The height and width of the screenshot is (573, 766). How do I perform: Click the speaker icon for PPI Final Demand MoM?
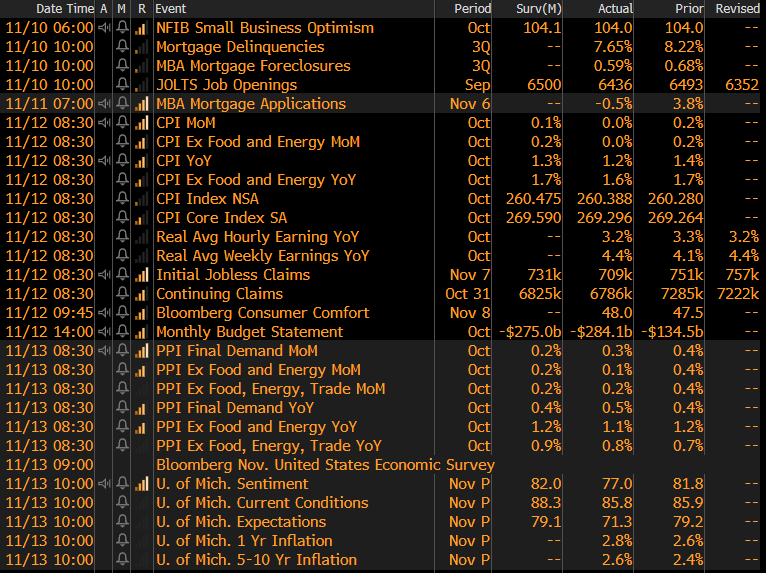tap(104, 351)
